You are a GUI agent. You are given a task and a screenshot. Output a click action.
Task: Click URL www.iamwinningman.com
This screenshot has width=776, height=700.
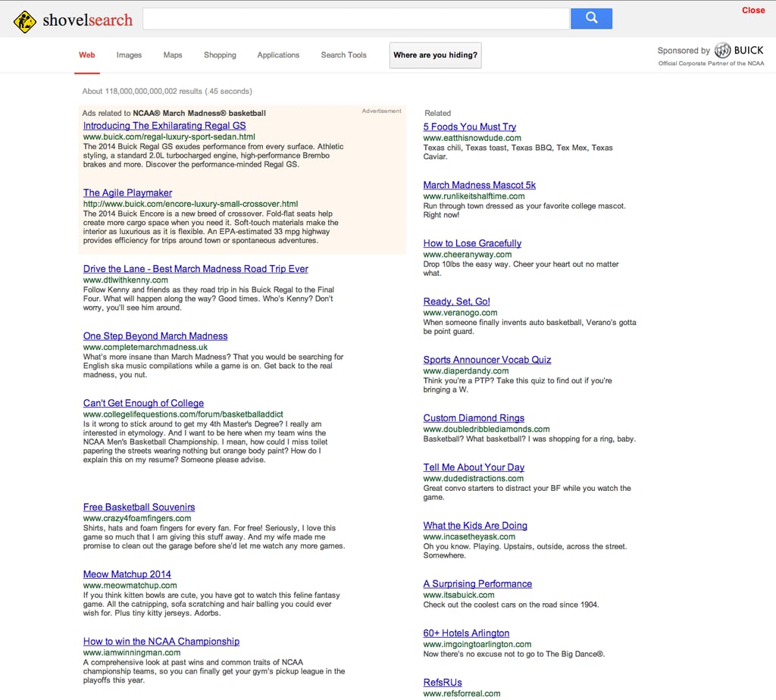pyautogui.click(x=132, y=653)
